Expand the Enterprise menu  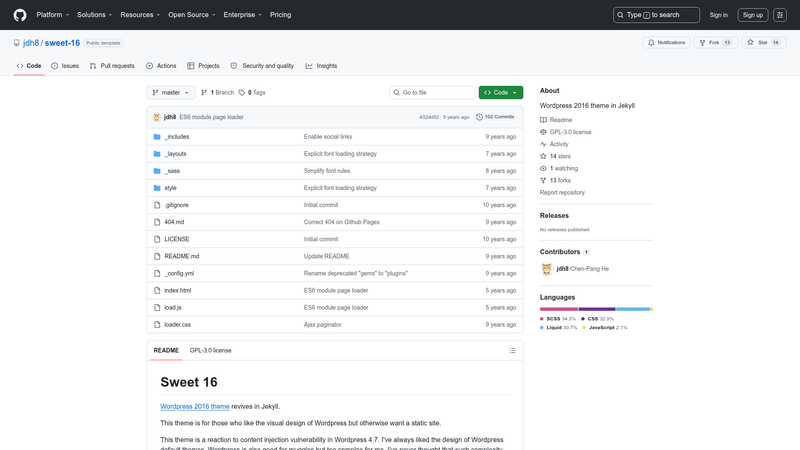coord(242,15)
